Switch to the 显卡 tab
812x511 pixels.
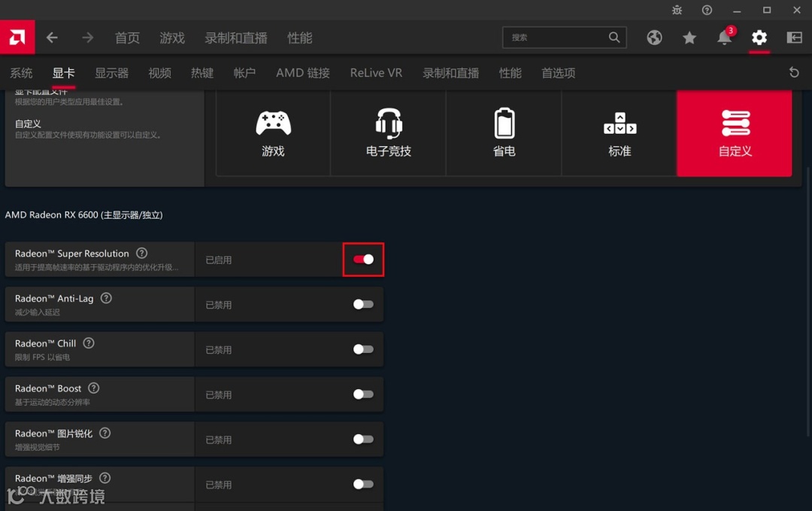[63, 73]
